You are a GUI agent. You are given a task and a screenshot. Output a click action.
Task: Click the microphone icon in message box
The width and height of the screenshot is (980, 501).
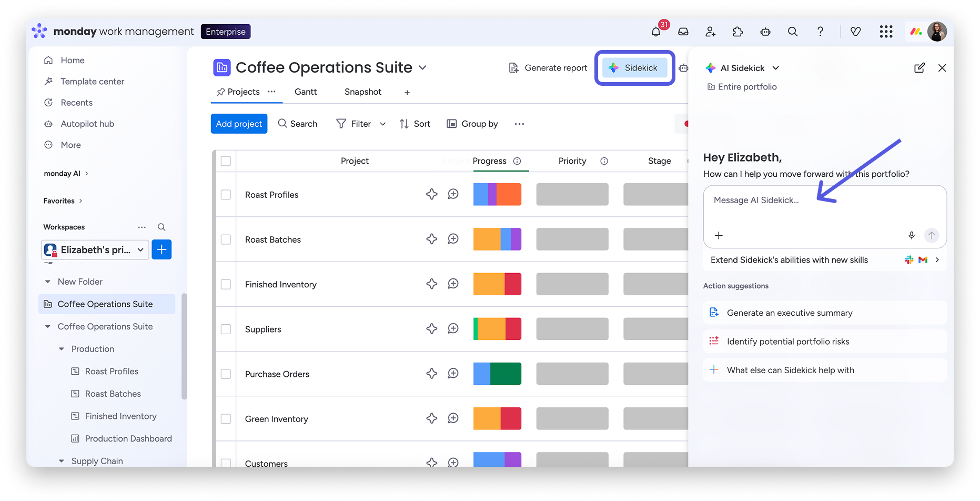(x=912, y=235)
